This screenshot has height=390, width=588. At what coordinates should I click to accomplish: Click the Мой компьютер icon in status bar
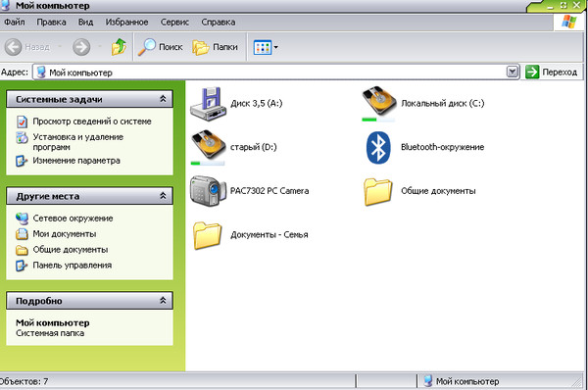pyautogui.click(x=428, y=381)
